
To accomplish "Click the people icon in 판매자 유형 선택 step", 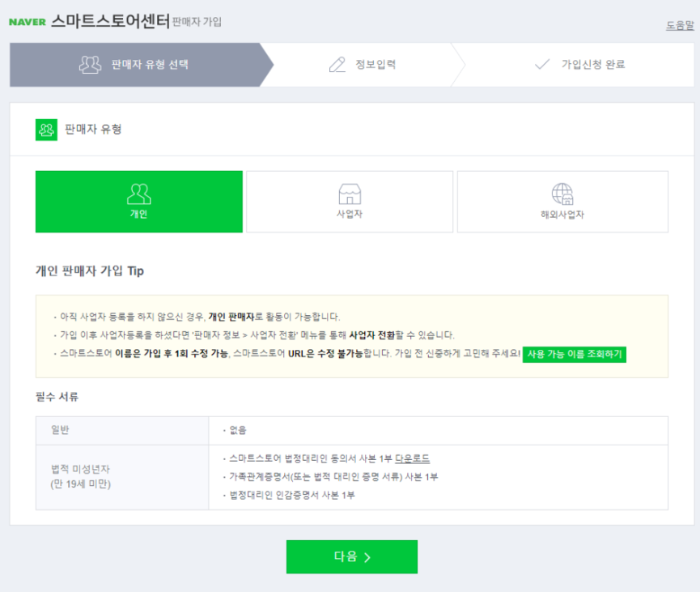I will click(90, 65).
